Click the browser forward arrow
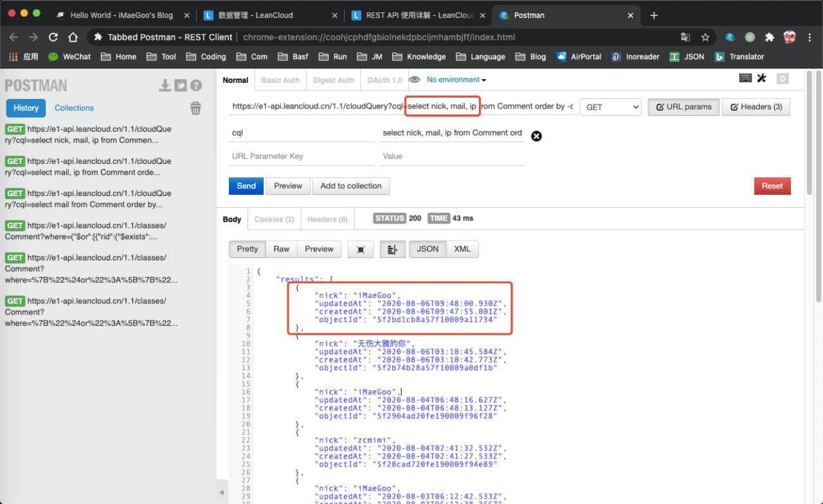Image resolution: width=823 pixels, height=504 pixels. [33, 37]
